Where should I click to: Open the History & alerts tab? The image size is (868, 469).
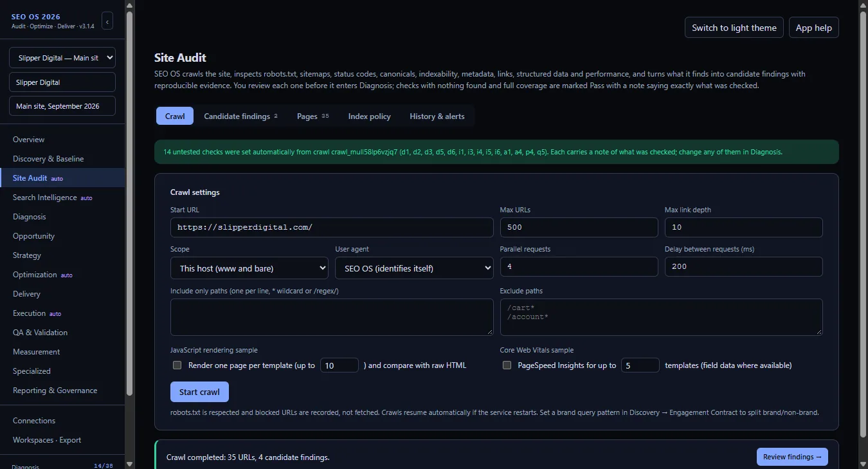click(x=437, y=116)
